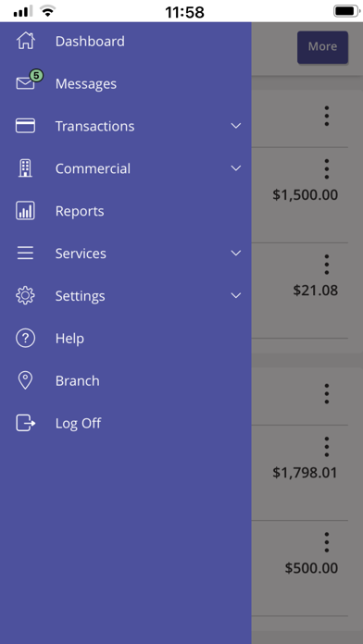Click the More button
The height and width of the screenshot is (644, 363).
[x=322, y=47]
